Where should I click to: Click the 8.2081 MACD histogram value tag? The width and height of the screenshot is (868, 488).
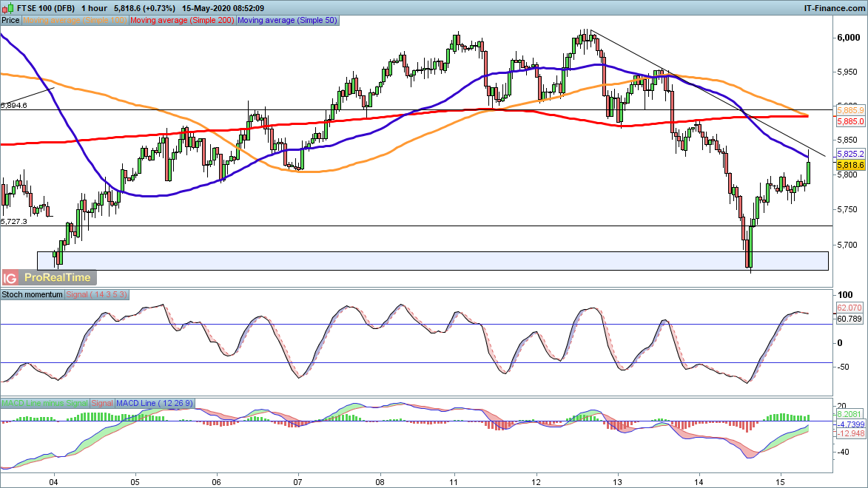(850, 414)
